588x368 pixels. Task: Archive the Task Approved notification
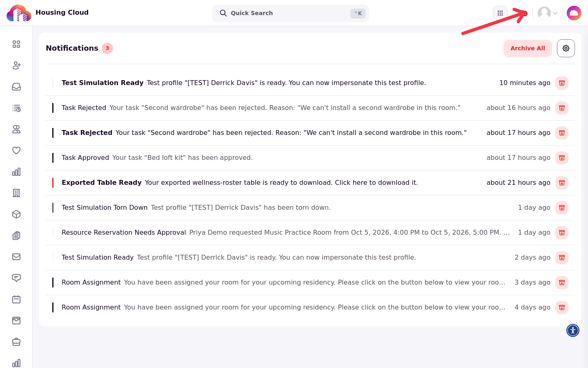562,158
